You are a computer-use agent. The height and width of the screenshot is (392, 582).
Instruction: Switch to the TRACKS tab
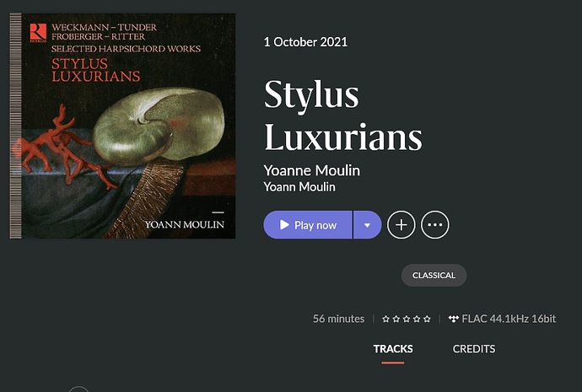click(393, 349)
